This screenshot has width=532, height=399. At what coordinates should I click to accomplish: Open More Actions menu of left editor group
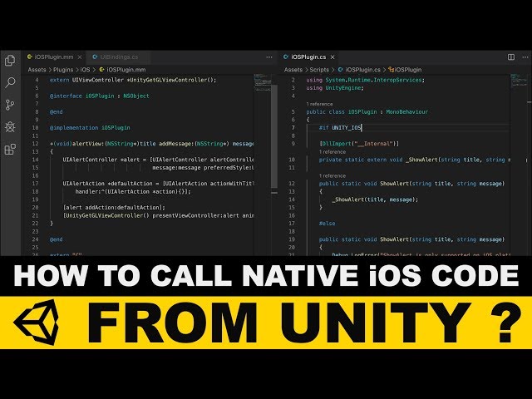(x=269, y=57)
